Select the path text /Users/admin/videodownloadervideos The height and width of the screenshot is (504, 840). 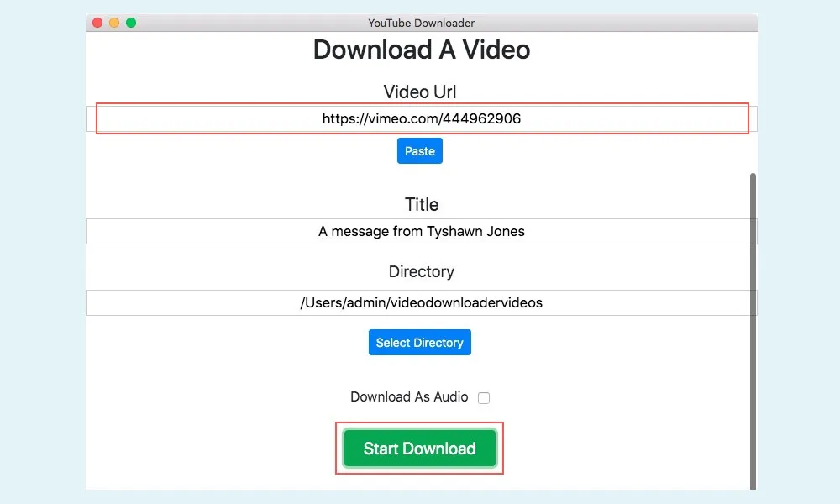[x=420, y=302]
